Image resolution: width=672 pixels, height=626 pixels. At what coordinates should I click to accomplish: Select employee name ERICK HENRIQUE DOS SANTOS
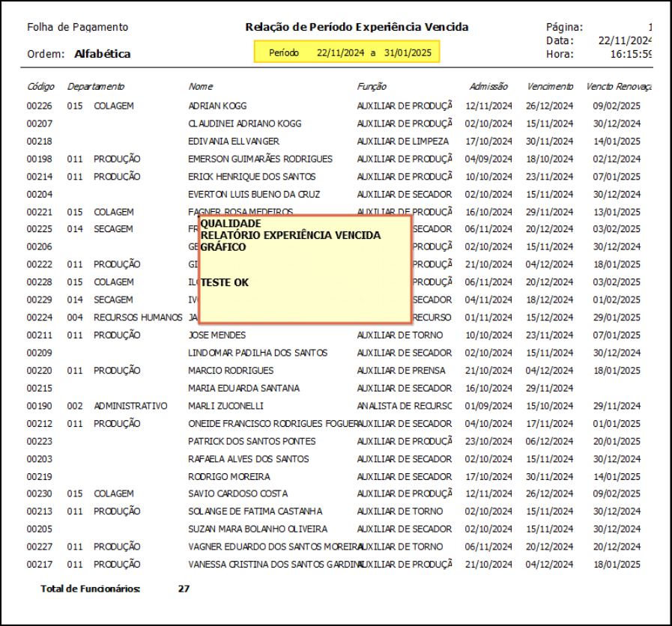252,177
